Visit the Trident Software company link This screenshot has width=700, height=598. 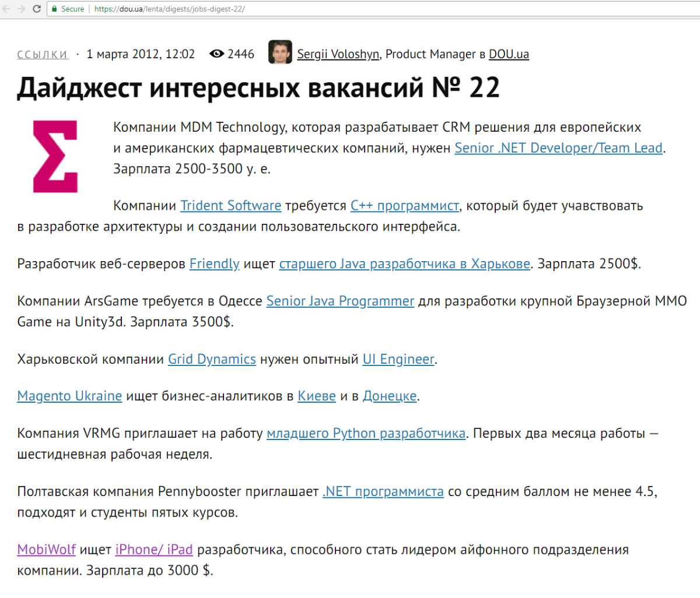(x=230, y=206)
